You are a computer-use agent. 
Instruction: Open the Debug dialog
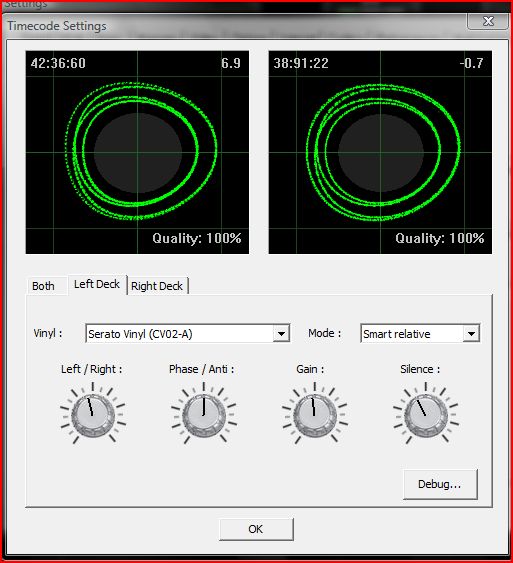(x=440, y=484)
